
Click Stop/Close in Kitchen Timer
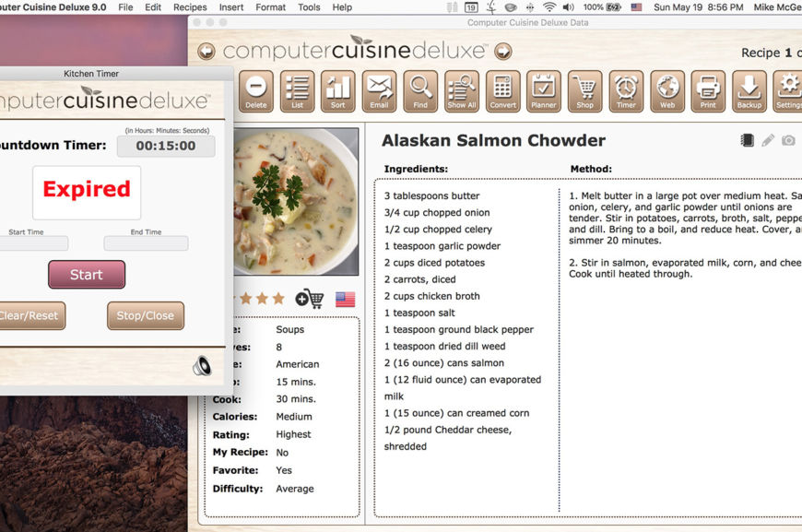click(146, 315)
